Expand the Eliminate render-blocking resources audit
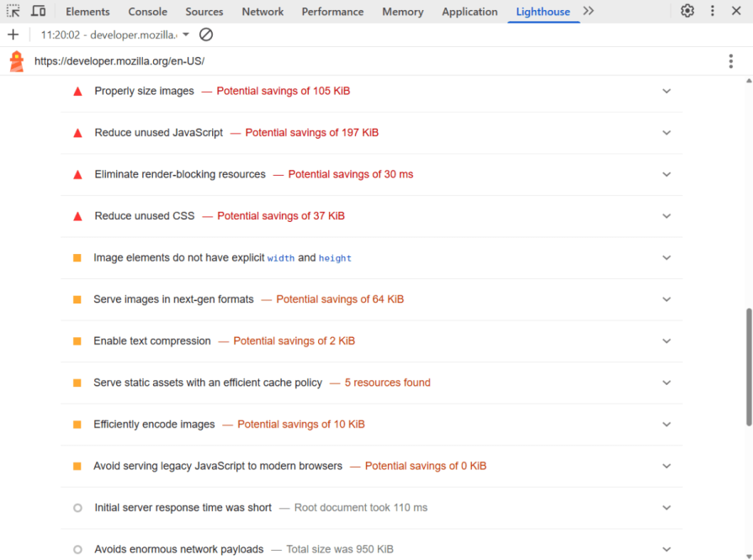Screen dimensions: 753x560 pos(666,174)
